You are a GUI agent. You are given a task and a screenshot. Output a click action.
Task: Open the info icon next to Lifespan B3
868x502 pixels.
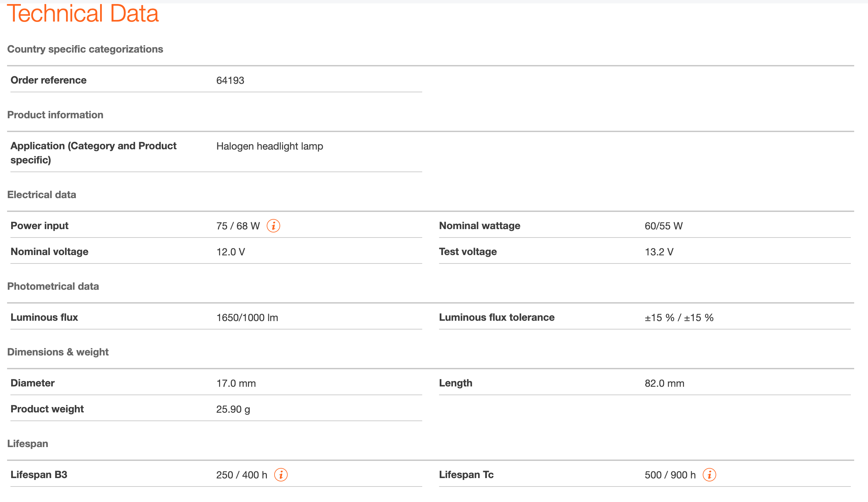281,475
